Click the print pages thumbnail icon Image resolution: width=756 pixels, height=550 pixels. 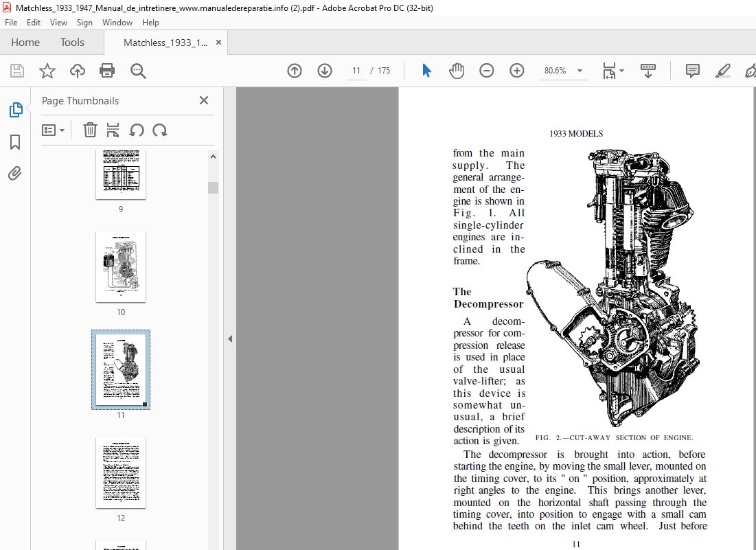coord(113,130)
